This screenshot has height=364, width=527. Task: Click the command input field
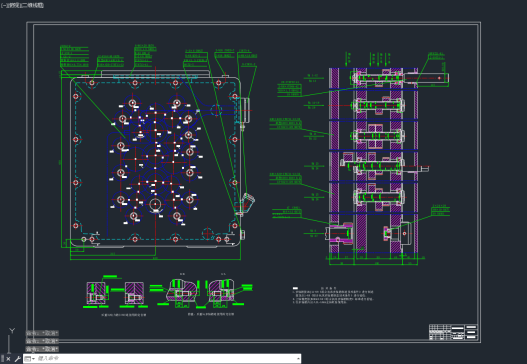click(x=166, y=359)
